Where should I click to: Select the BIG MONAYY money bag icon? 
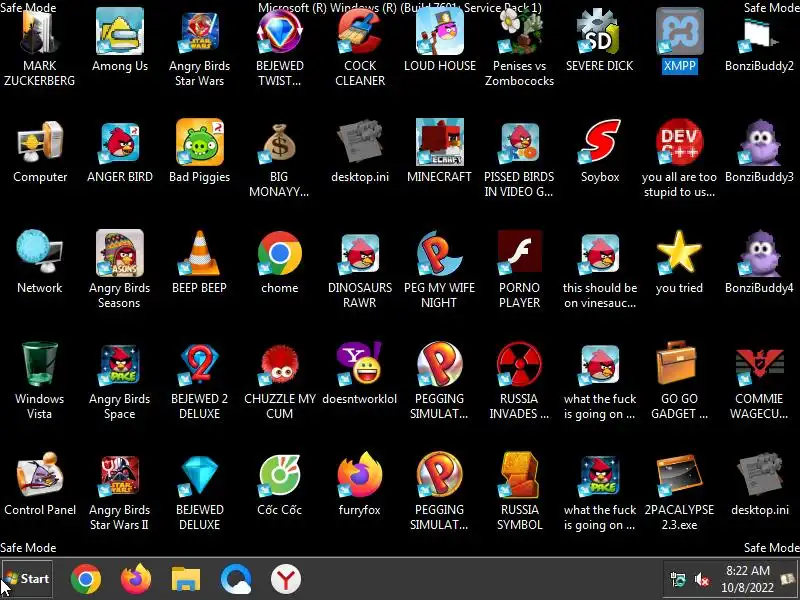pos(280,143)
